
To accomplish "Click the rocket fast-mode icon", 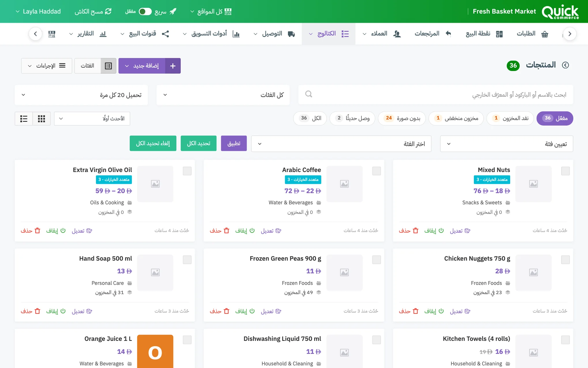I will tap(173, 12).
